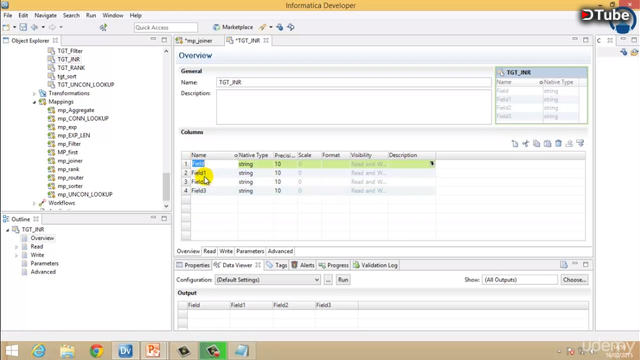Screen dimensions: 640x360
Task: Click the Paste icon above columns table
Action: pyautogui.click(x=547, y=144)
